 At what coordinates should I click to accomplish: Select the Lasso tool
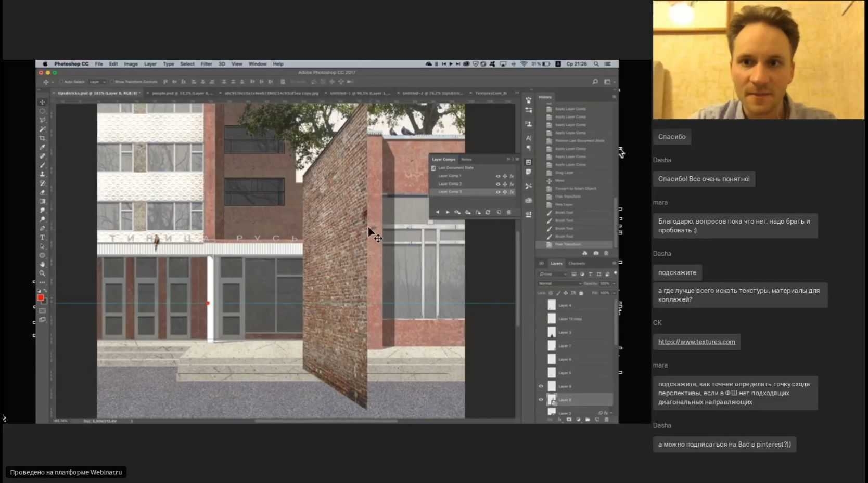(x=43, y=120)
